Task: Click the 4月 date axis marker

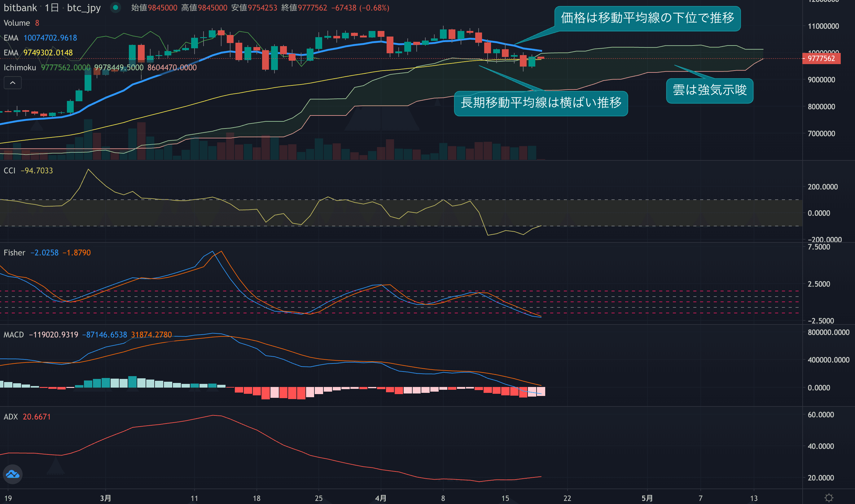Action: [381, 498]
